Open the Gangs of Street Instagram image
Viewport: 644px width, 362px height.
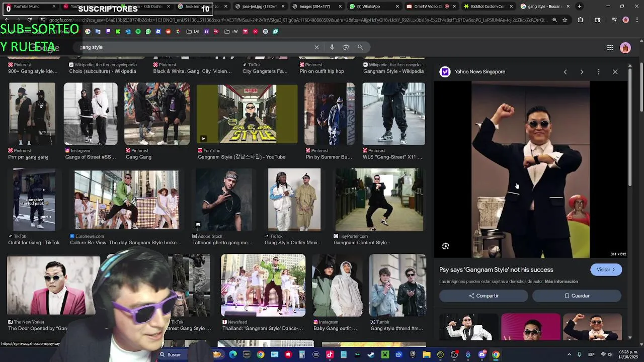(91, 114)
